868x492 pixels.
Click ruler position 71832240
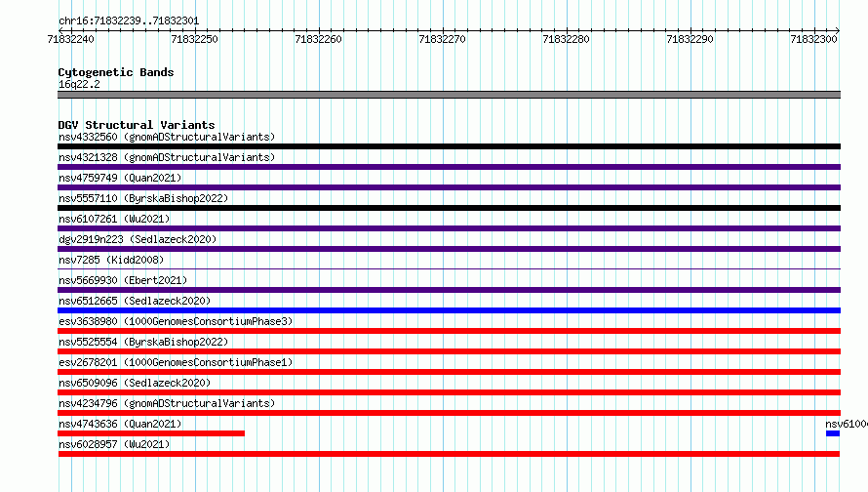[71, 39]
